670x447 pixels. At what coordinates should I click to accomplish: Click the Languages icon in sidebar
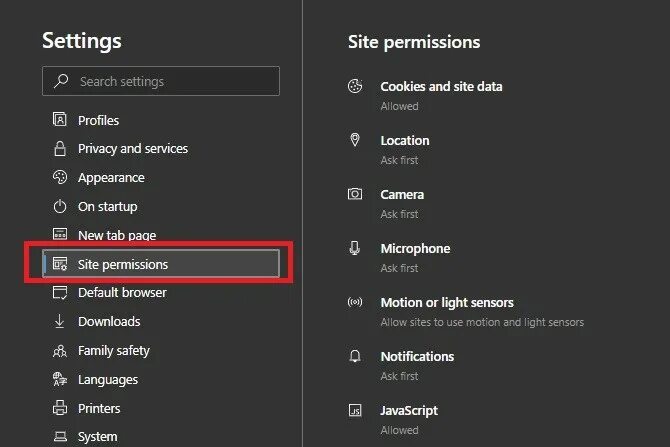(59, 380)
